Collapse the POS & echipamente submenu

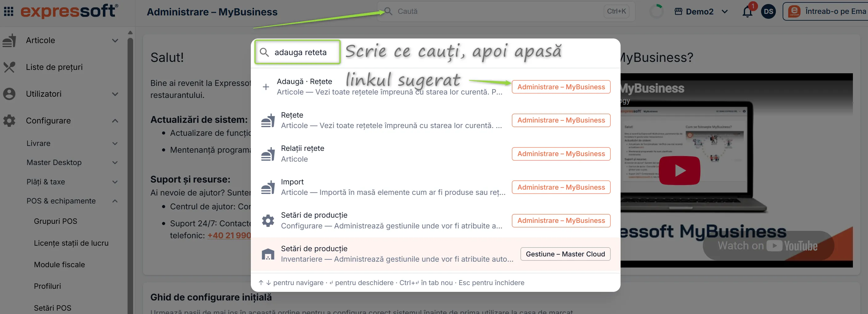click(115, 201)
